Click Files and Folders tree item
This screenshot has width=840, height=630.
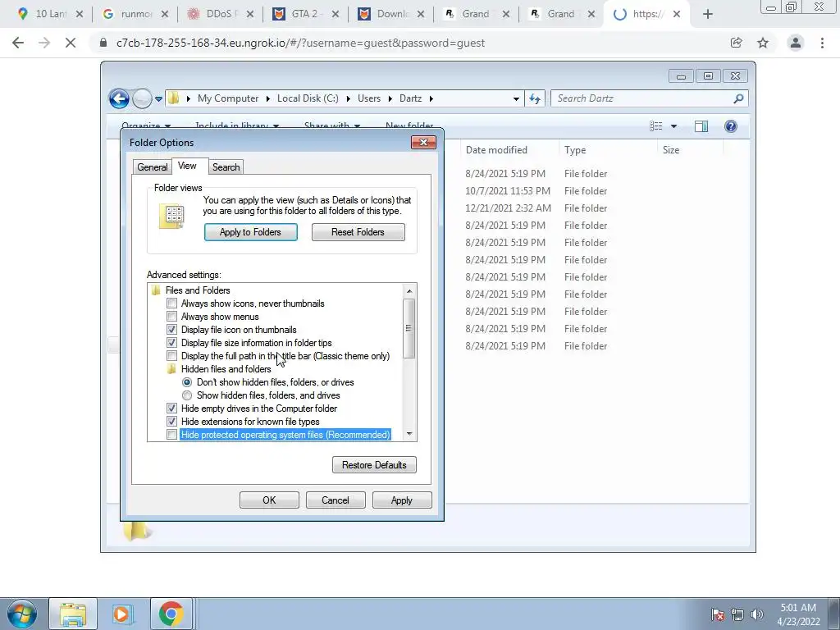(x=198, y=290)
